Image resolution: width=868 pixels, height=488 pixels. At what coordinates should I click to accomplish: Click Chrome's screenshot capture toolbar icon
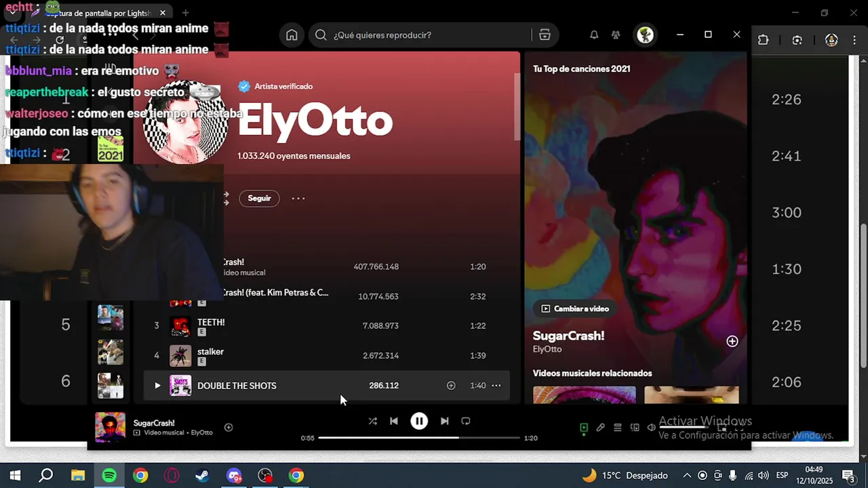tap(797, 40)
